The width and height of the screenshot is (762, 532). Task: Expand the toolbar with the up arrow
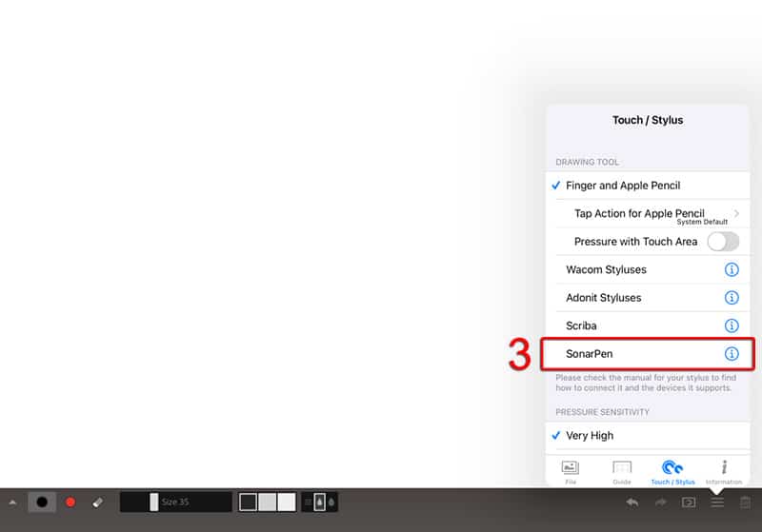(12, 502)
